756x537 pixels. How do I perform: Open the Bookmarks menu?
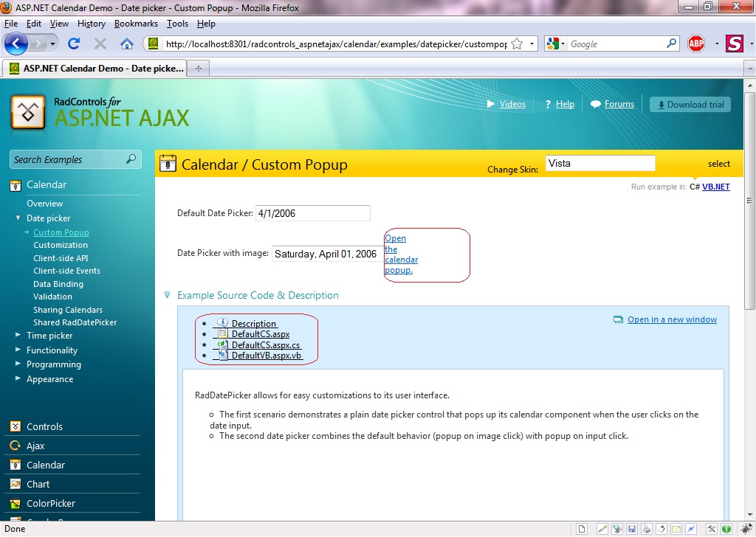(x=136, y=24)
